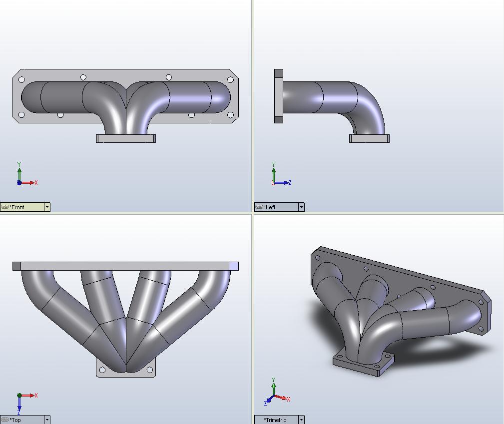
Task: Click the coordinate triad in the Left viewport
Action: pos(281,174)
